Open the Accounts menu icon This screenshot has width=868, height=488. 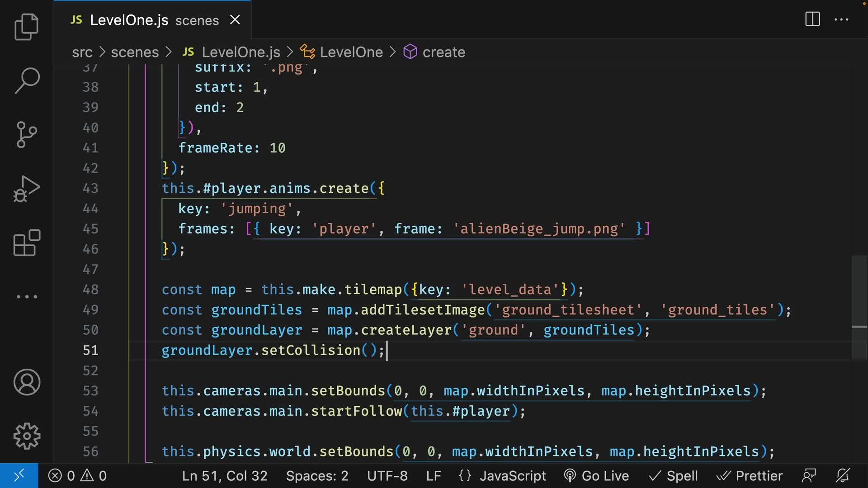(27, 382)
